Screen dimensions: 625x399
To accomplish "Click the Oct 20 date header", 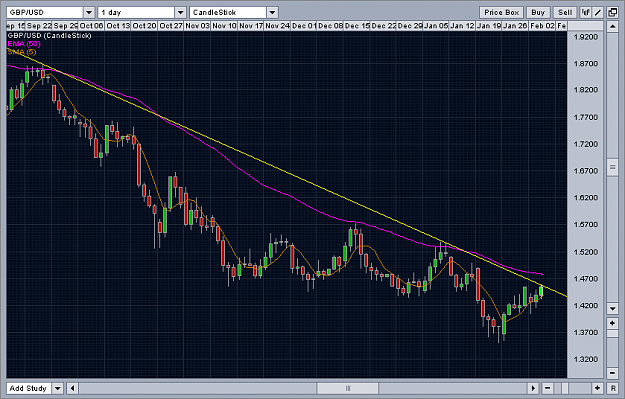I will pyautogui.click(x=144, y=26).
